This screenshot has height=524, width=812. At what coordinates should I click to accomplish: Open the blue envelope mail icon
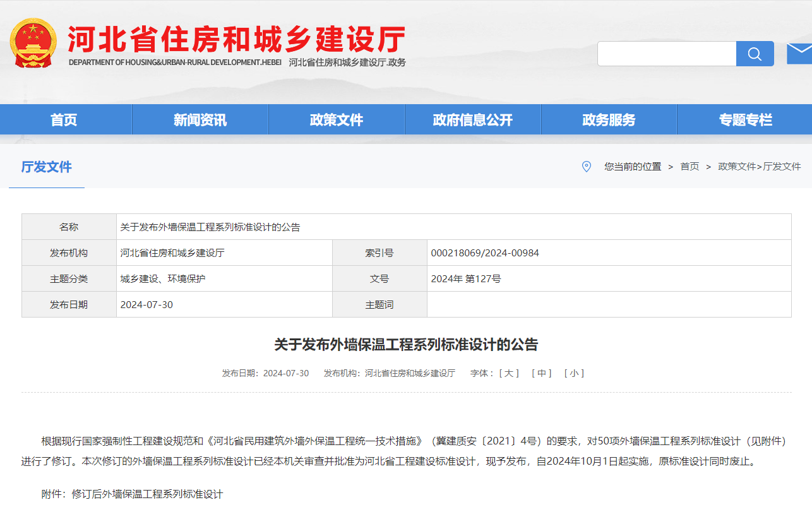[x=799, y=53]
